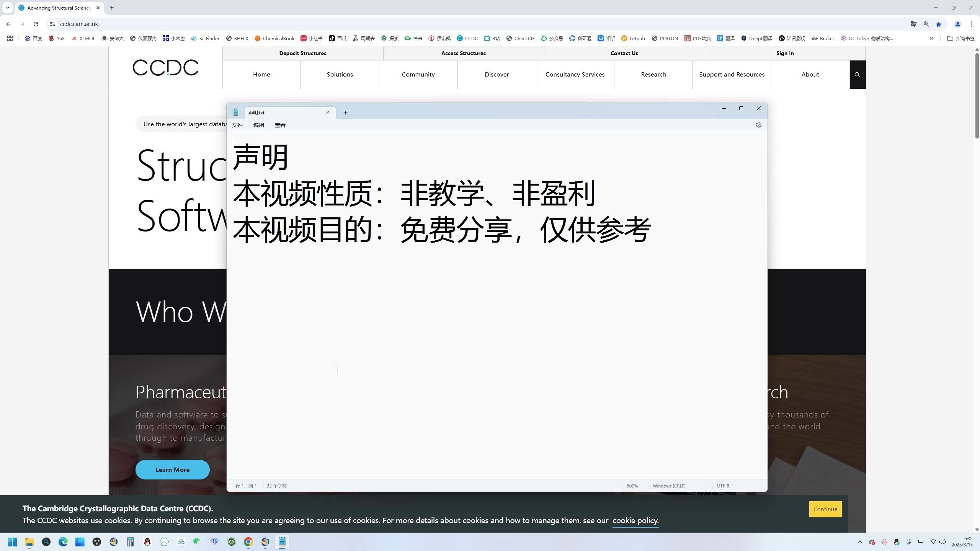Viewport: 980px width, 551px height.
Task: Open the Support and Resources menu
Action: 732,75
